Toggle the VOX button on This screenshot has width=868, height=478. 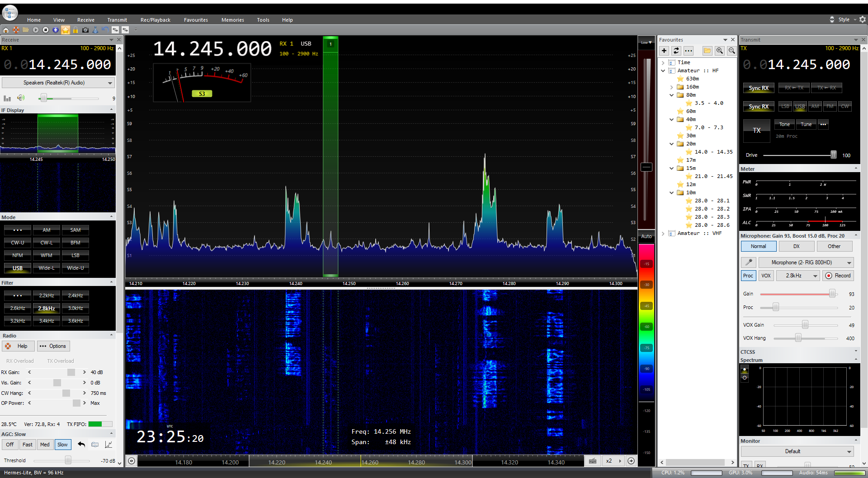coord(766,276)
